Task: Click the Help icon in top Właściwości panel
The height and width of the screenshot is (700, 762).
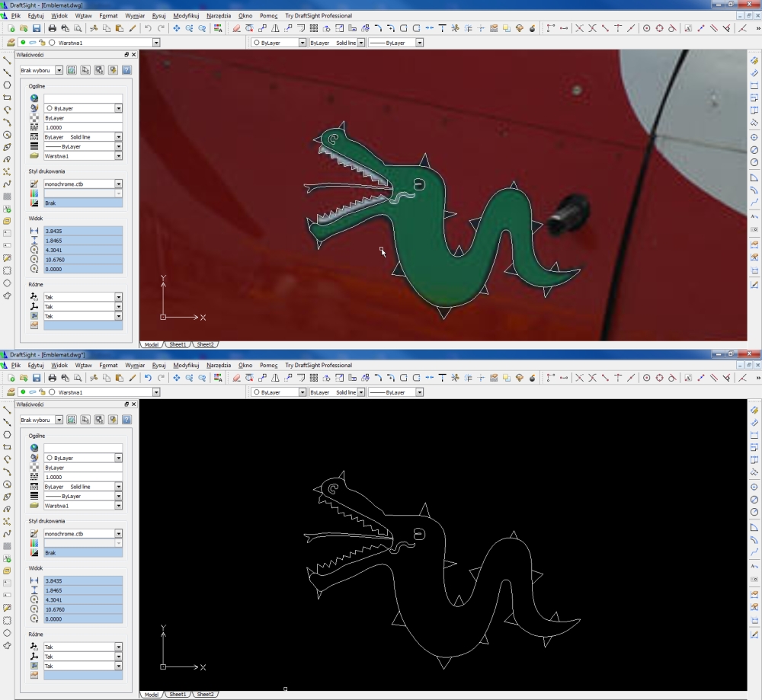Action: tap(126, 70)
